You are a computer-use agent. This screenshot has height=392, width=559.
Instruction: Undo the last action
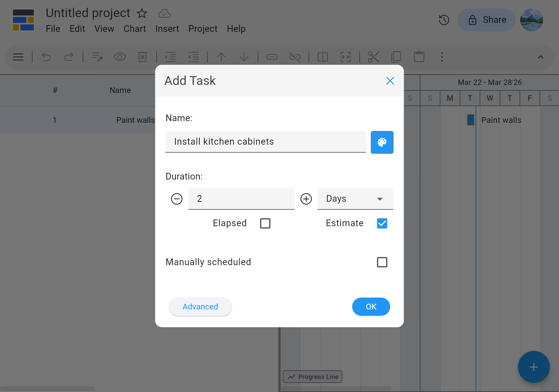coord(46,57)
